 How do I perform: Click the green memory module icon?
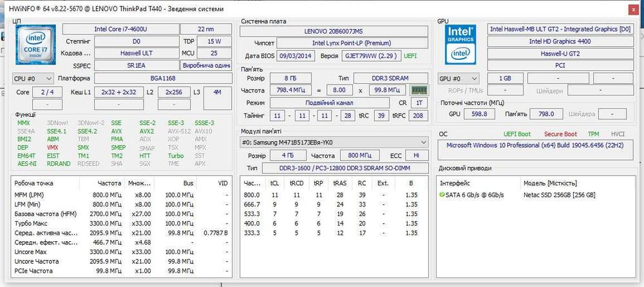click(419, 90)
